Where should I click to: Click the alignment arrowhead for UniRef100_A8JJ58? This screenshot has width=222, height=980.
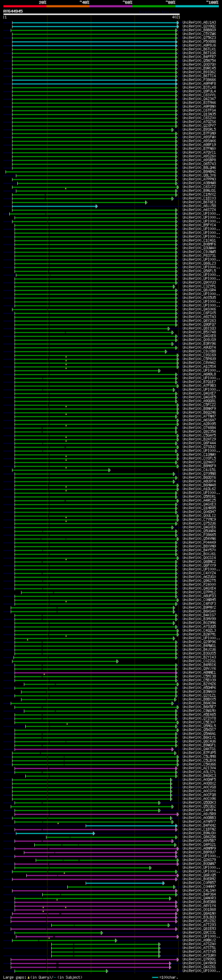[97, 206]
